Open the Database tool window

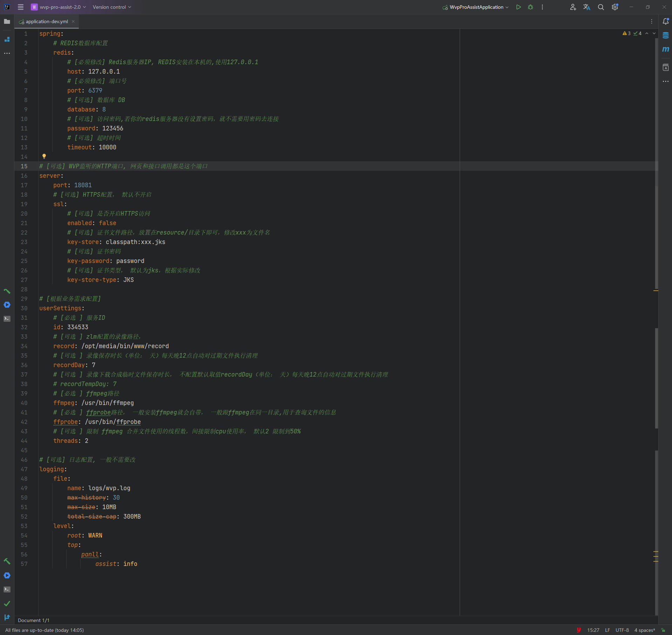pyautogui.click(x=666, y=35)
